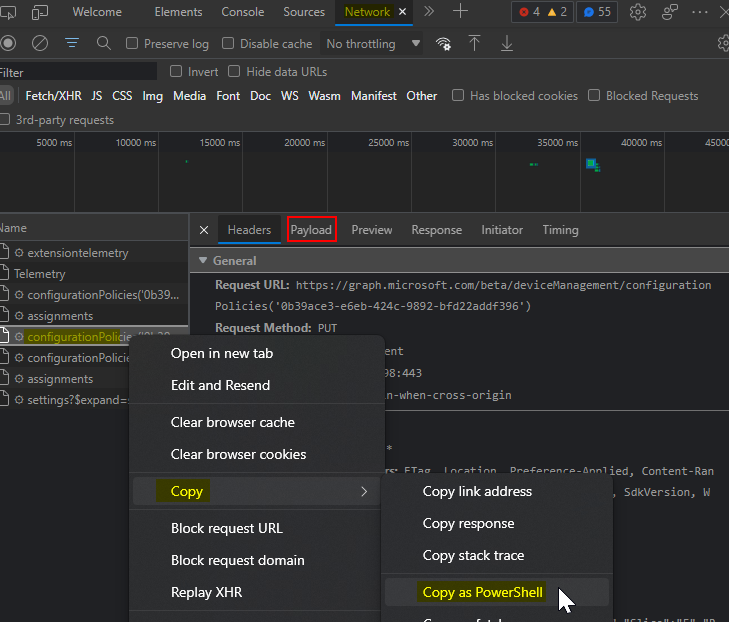The height and width of the screenshot is (622, 729).
Task: Switch to the Elements tab
Action: tap(179, 12)
